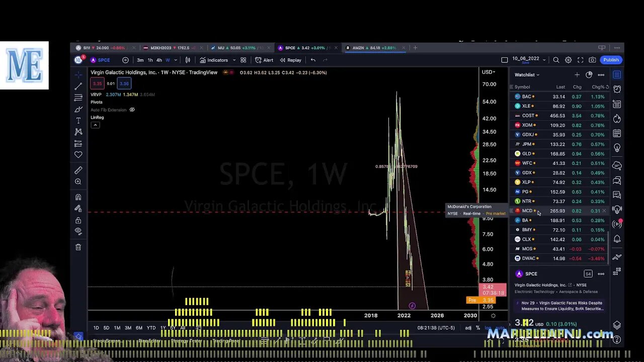This screenshot has height=362, width=644.
Task: Click the blue Publish button
Action: 611,60
